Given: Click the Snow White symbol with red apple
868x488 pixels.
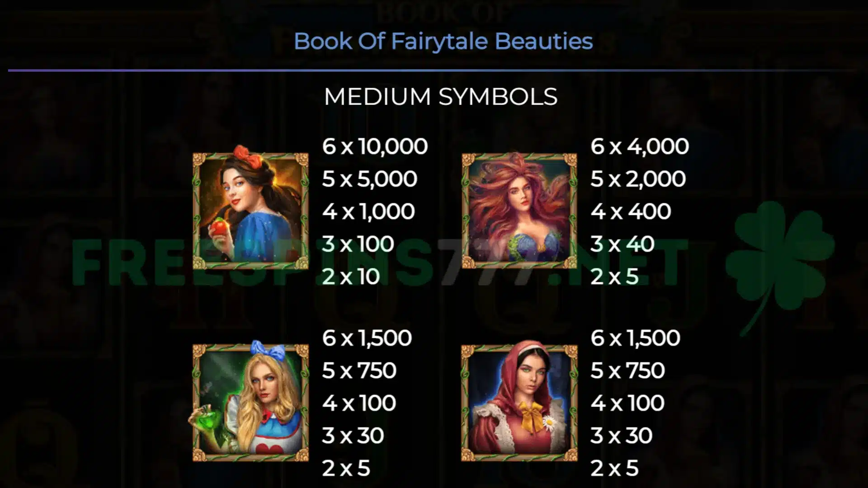Looking at the screenshot, I should click(x=250, y=208).
